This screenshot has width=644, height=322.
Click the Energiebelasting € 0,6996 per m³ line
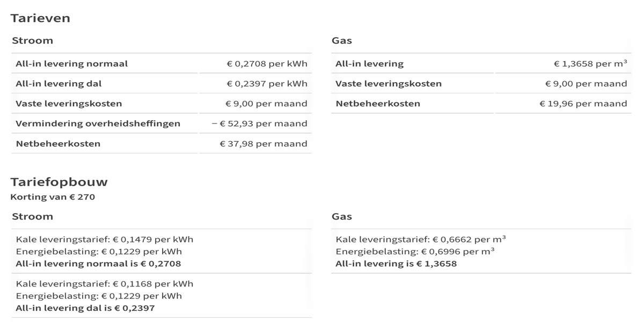pyautogui.click(x=415, y=252)
